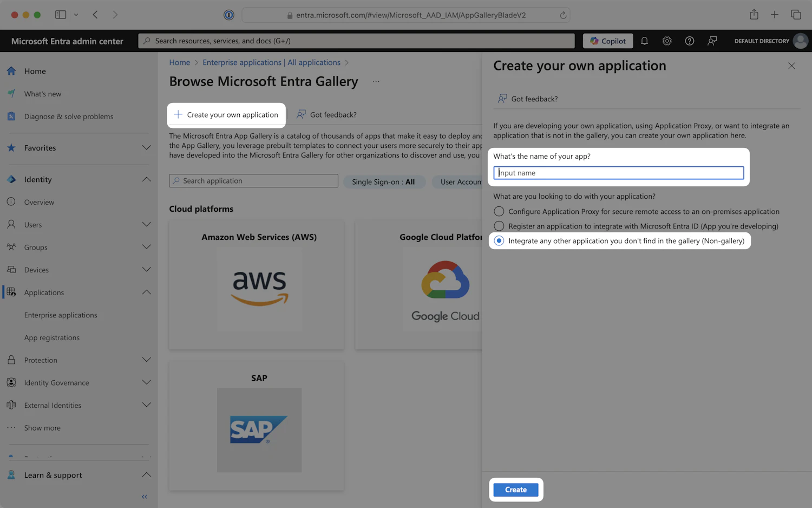The image size is (812, 508).
Task: Open Enterprise applications in the sidebar
Action: pyautogui.click(x=61, y=315)
